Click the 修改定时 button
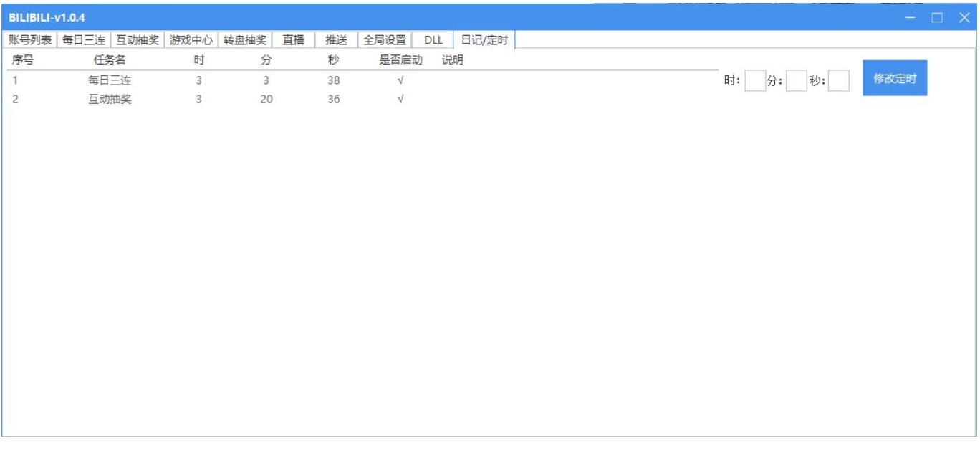Screen dimensions: 980x453 895,78
